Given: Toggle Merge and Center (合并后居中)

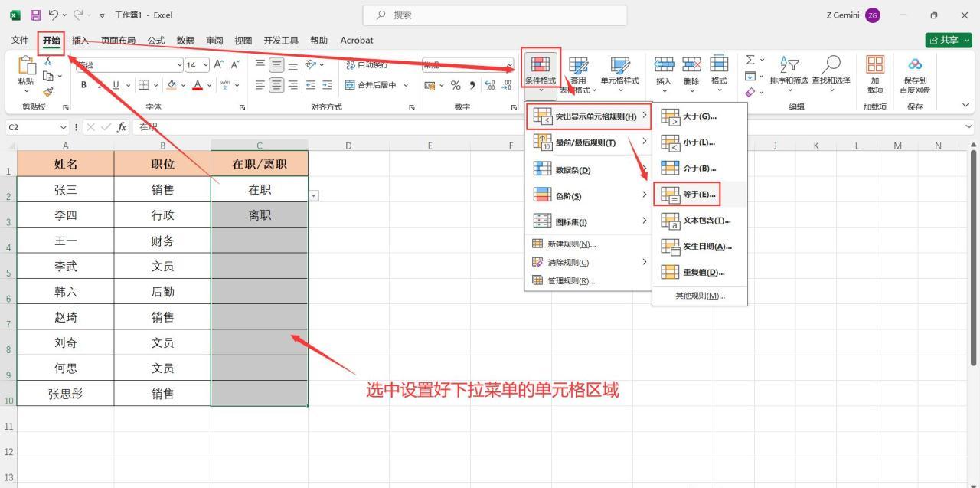Looking at the screenshot, I should (x=371, y=85).
